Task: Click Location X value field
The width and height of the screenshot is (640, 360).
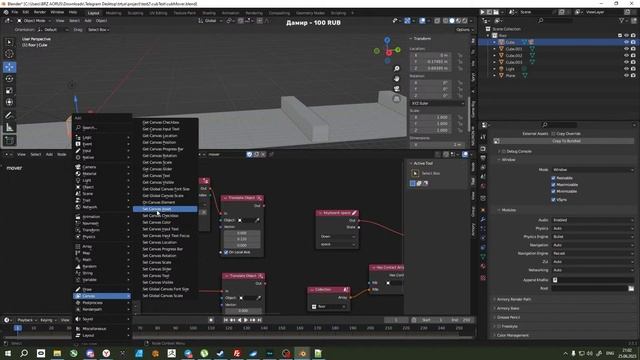Action: (431, 55)
